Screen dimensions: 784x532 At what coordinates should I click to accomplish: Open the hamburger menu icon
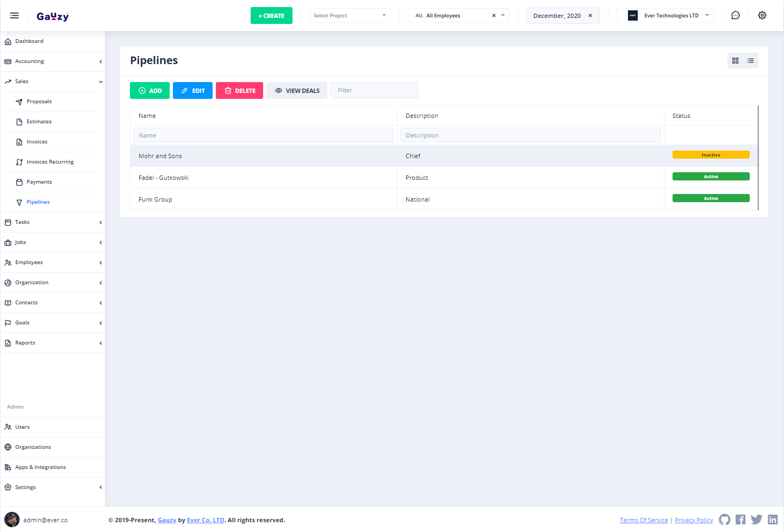pos(15,16)
